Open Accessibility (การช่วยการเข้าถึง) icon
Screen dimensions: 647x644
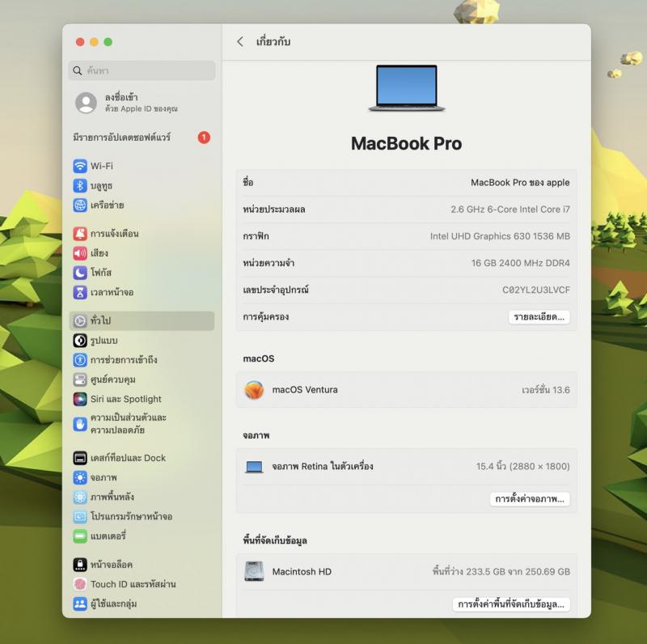pyautogui.click(x=80, y=359)
